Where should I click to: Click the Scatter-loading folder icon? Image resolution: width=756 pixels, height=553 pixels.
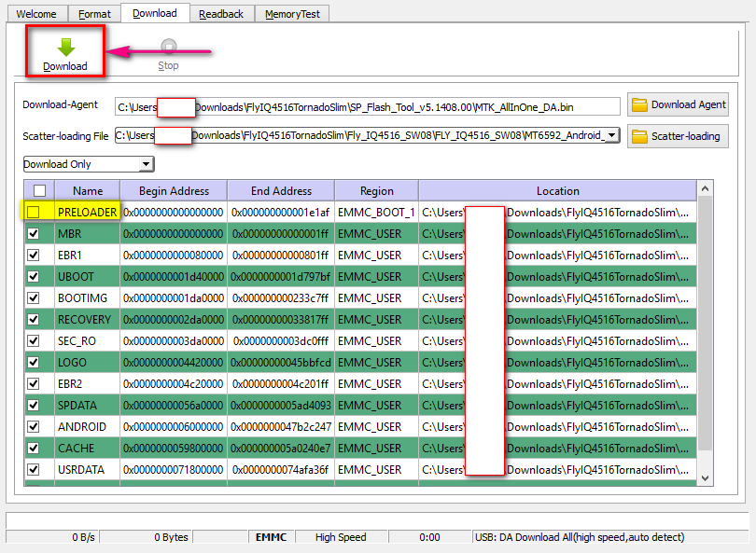click(x=639, y=136)
